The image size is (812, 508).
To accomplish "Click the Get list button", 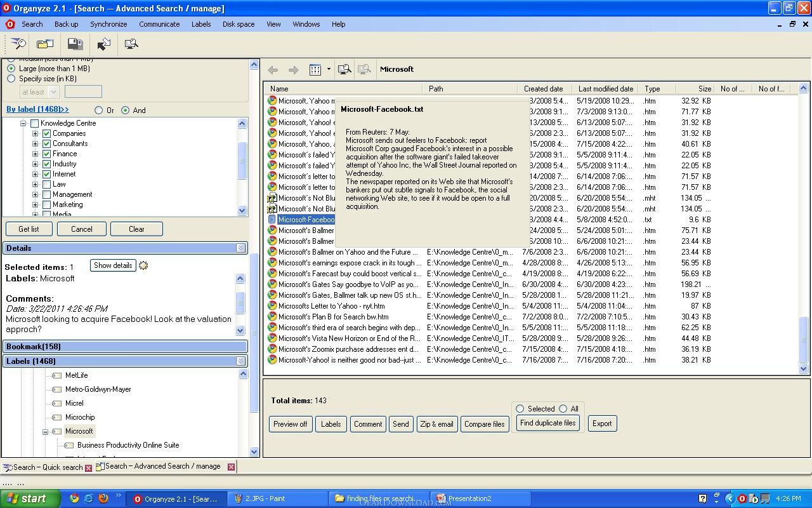I will tap(29, 229).
